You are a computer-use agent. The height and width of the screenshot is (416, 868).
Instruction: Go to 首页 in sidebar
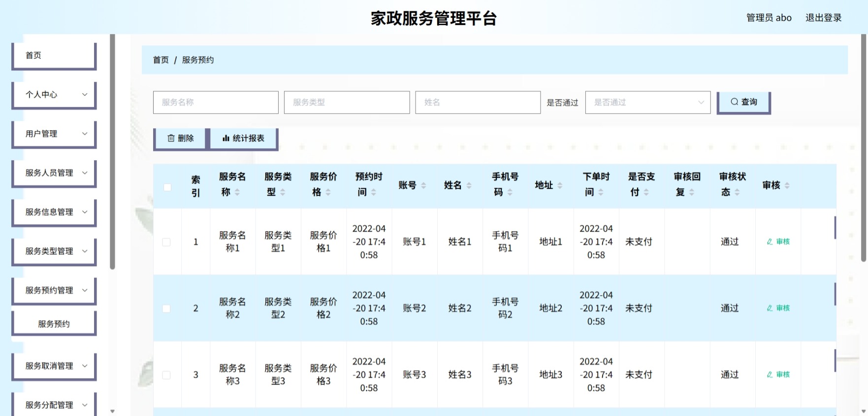tap(54, 56)
